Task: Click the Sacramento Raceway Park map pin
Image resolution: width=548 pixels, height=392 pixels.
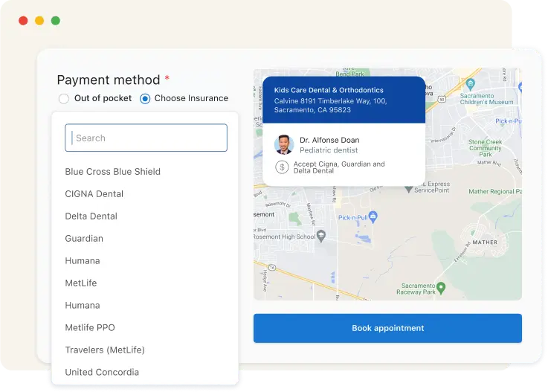Action: tap(441, 288)
